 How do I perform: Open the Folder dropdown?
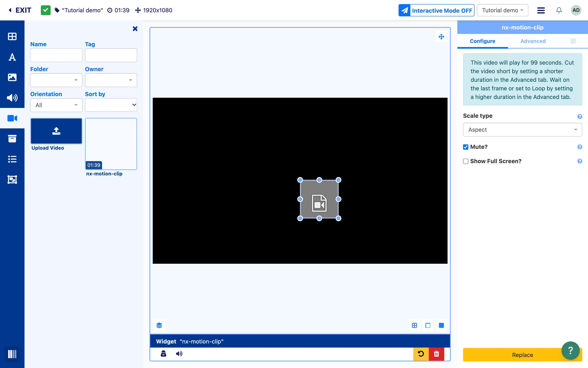point(56,80)
